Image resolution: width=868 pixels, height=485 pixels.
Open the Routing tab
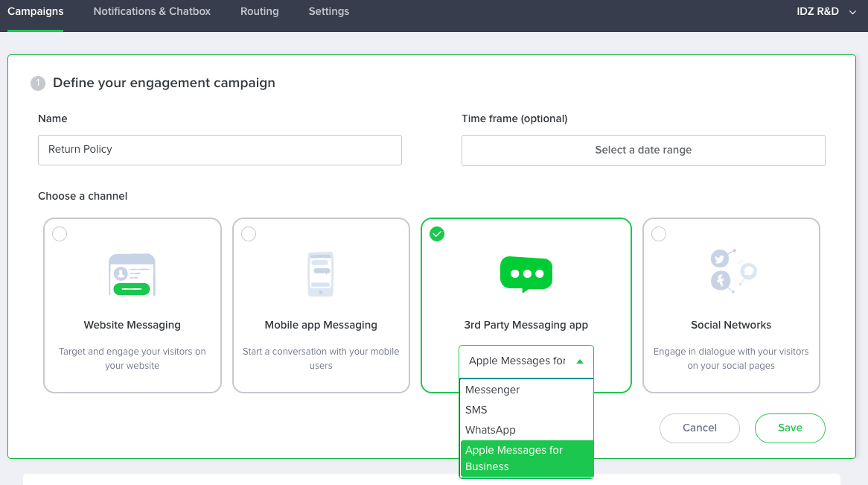tap(259, 11)
